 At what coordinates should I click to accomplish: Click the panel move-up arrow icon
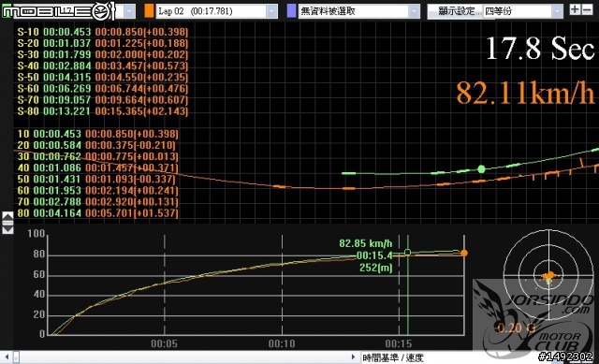tap(7, 215)
